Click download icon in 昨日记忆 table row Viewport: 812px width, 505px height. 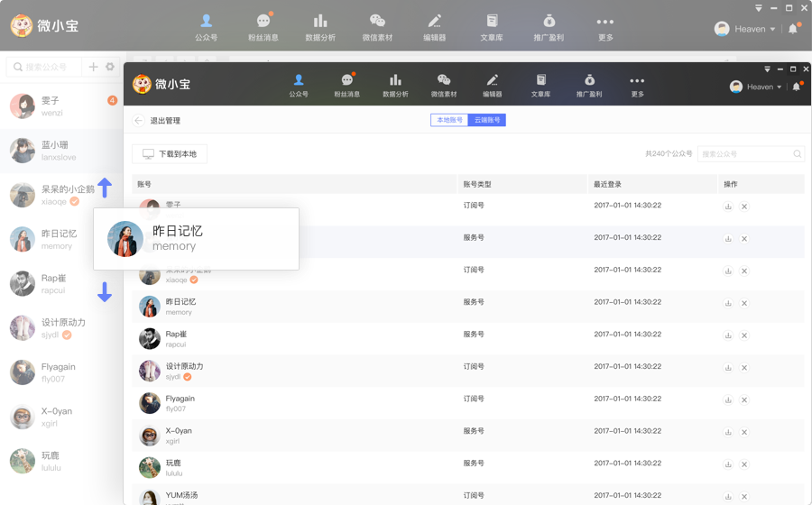click(728, 303)
